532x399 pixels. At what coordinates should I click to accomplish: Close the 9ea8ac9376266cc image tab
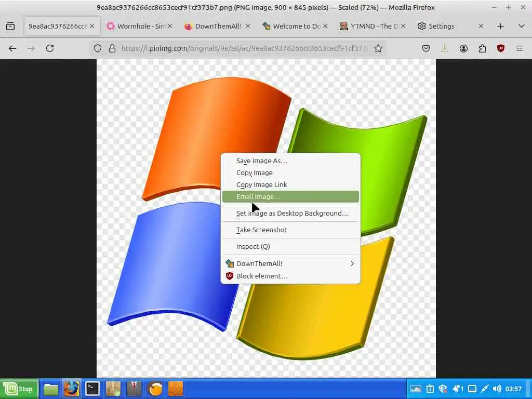pyautogui.click(x=92, y=26)
